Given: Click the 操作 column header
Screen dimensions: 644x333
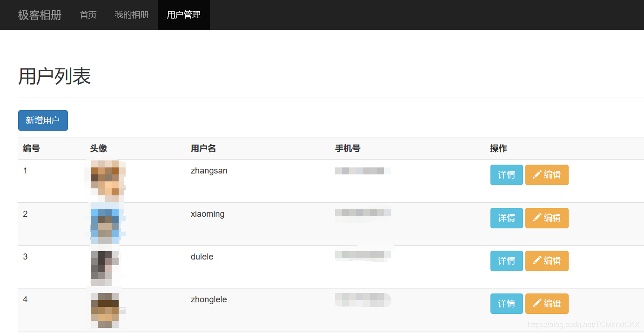Looking at the screenshot, I should click(x=498, y=148).
